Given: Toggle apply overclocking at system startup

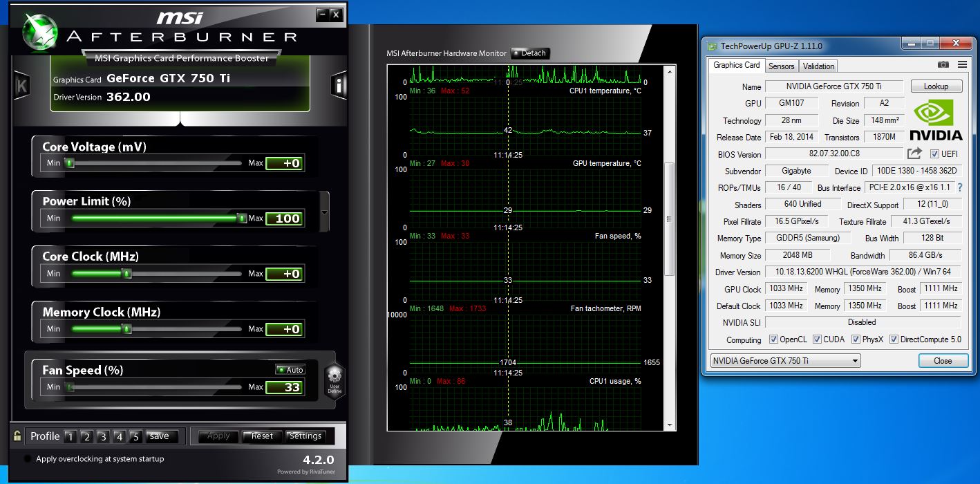Looking at the screenshot, I should [28, 459].
